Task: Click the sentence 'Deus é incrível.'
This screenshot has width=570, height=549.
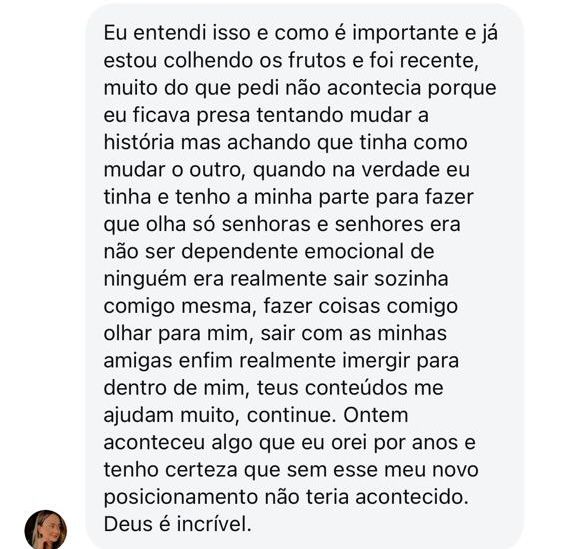Action: [x=177, y=525]
